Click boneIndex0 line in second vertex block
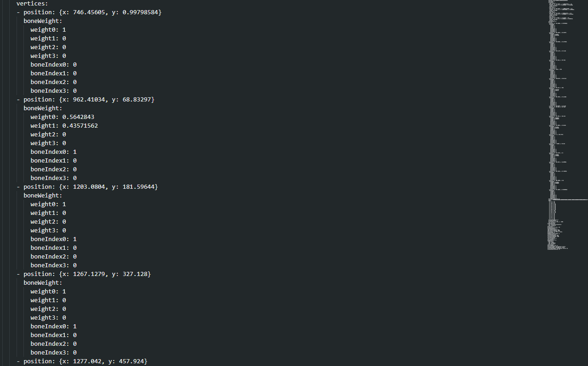Screen dimensions: 588x366 (53, 152)
